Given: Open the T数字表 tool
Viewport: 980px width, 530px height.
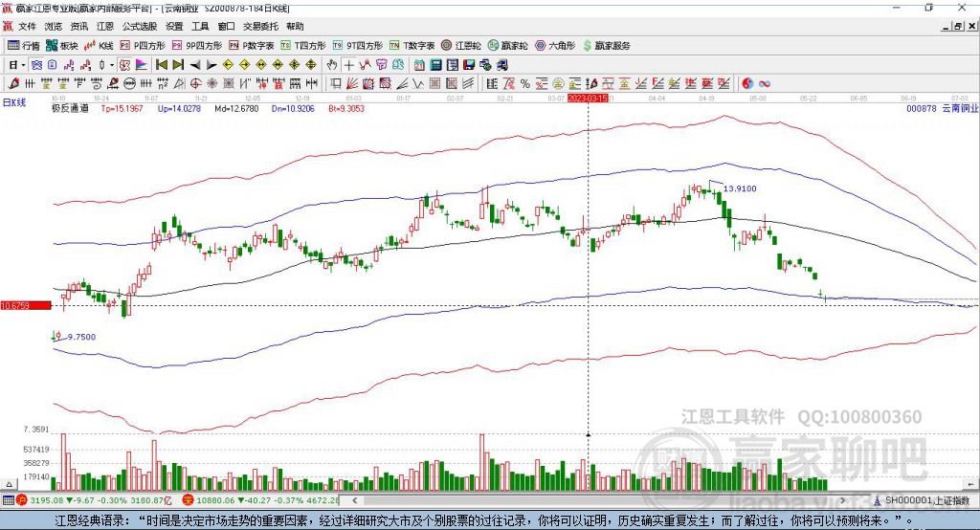Looking at the screenshot, I should [412, 46].
